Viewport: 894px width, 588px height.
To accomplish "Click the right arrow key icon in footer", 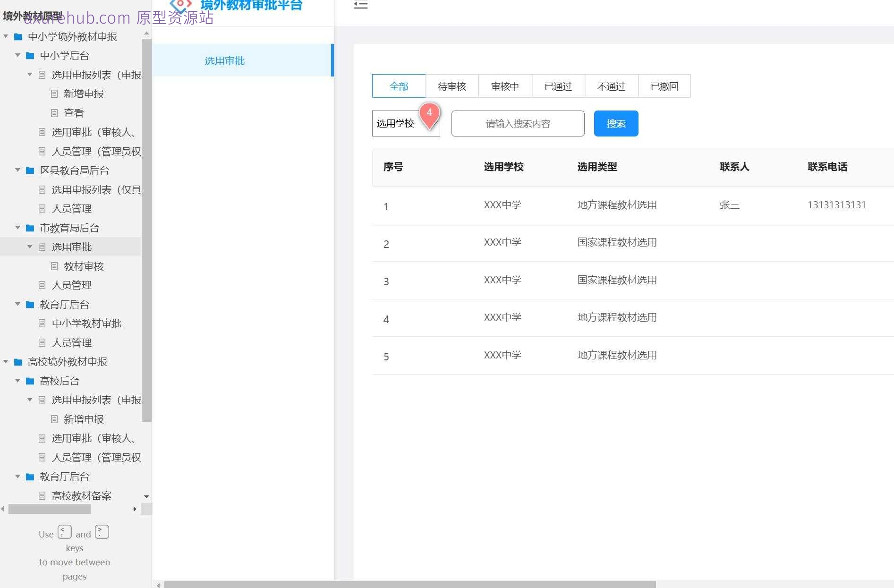I will (x=101, y=532).
